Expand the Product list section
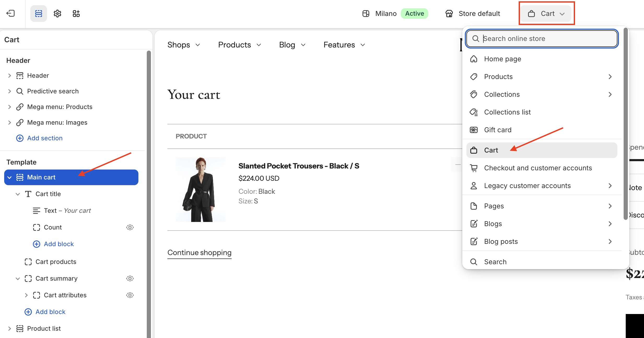This screenshot has width=644, height=338. [x=9, y=329]
